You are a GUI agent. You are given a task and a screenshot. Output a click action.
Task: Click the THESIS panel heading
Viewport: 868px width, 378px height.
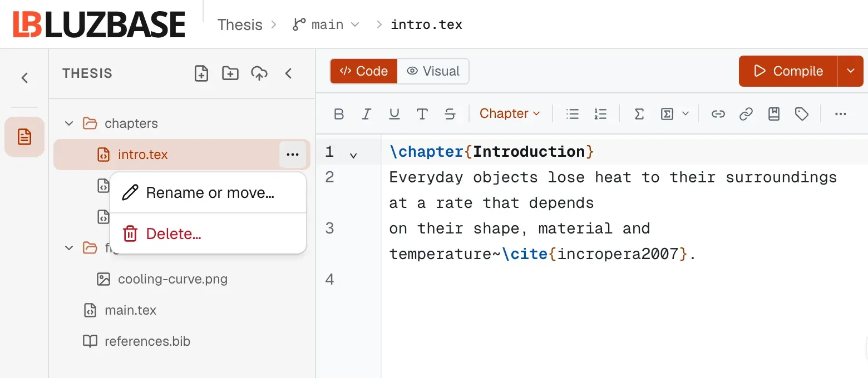pyautogui.click(x=87, y=73)
